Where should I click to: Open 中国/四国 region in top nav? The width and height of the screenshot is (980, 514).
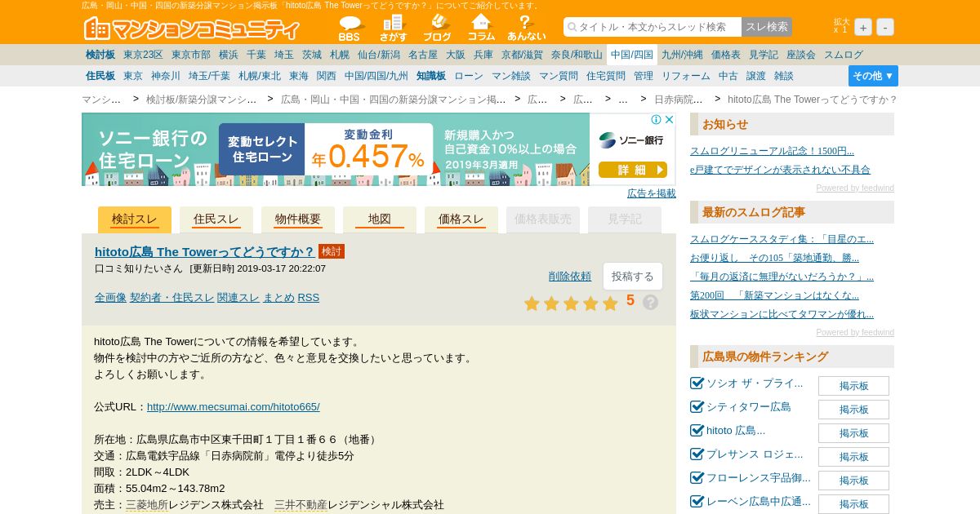click(632, 55)
